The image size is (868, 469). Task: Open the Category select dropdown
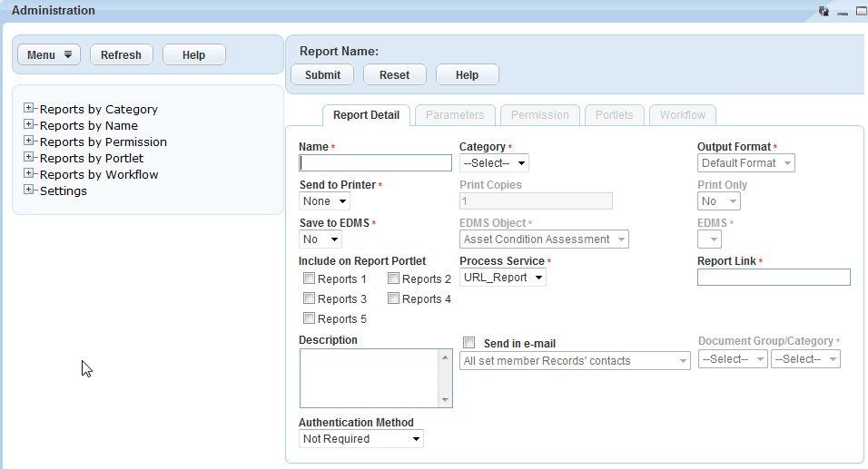(x=494, y=163)
